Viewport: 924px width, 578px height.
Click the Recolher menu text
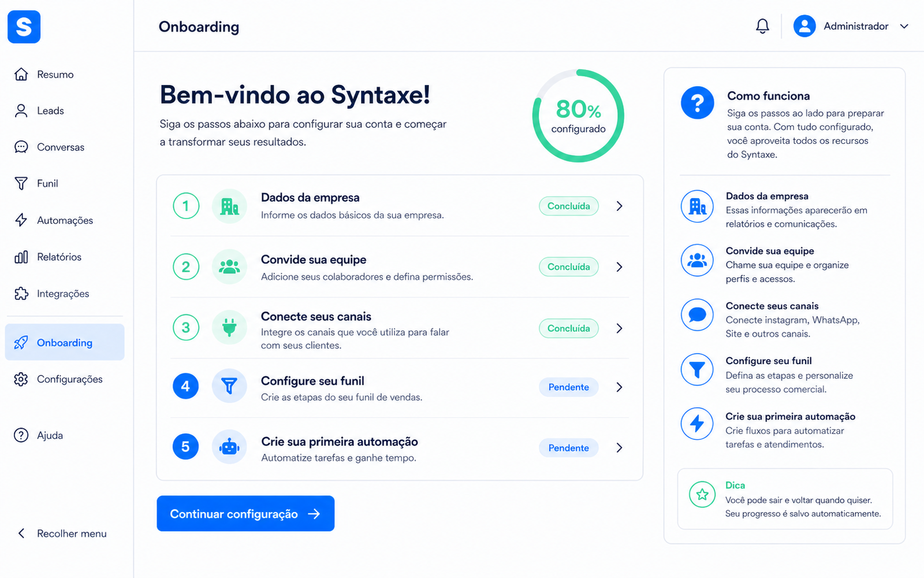tap(72, 533)
